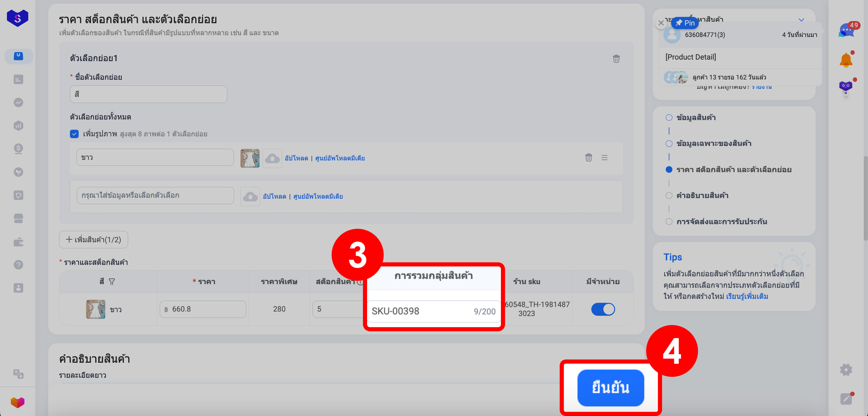Jump to ข้อมูลสินค้า section
Viewport: 868px width, 416px height.
pos(696,117)
